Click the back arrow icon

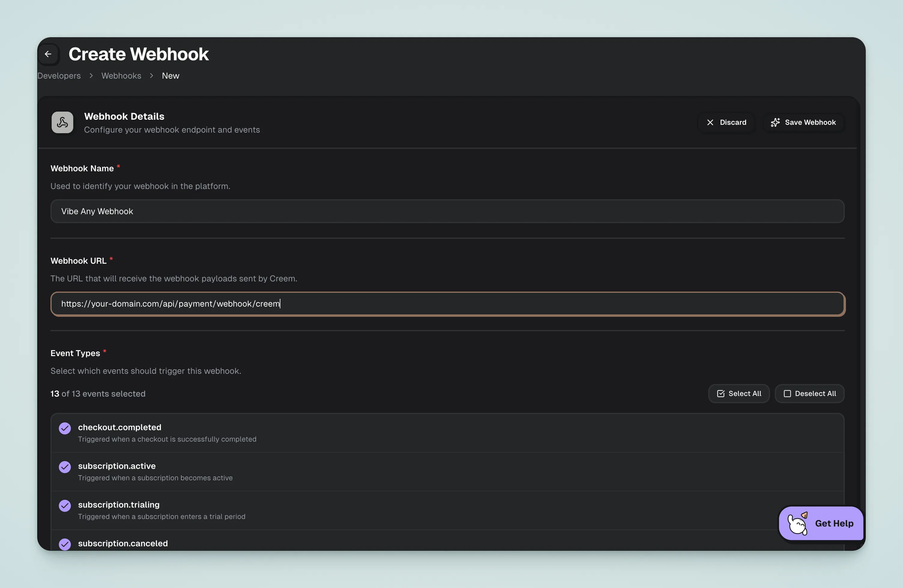click(48, 54)
